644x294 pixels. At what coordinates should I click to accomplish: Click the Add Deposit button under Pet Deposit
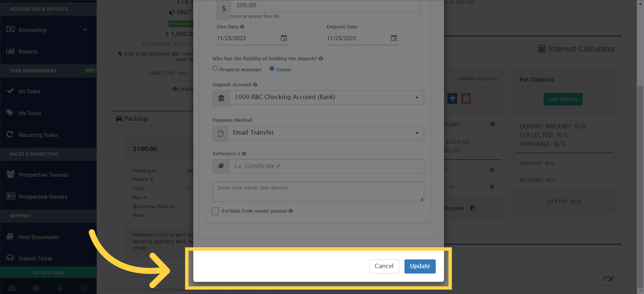563,99
